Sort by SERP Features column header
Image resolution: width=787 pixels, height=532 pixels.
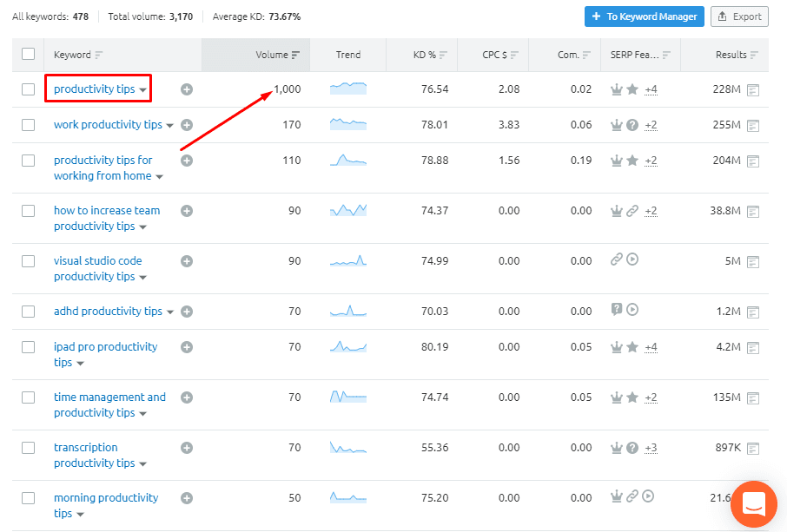click(x=640, y=55)
